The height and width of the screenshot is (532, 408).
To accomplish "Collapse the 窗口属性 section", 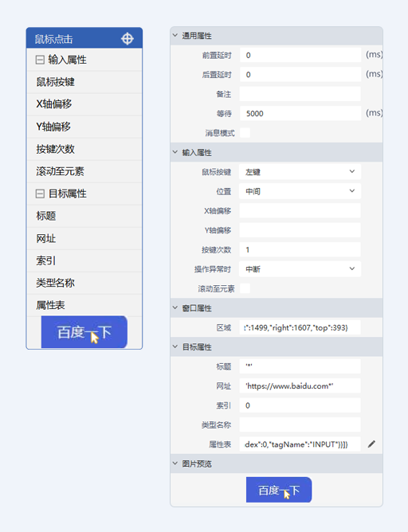I will point(175,307).
